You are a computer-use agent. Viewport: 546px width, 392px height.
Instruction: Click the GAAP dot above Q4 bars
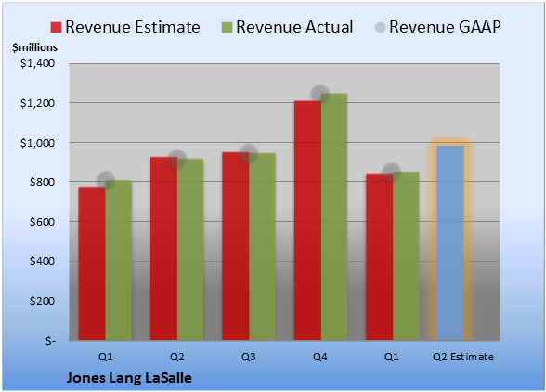pyautogui.click(x=320, y=94)
